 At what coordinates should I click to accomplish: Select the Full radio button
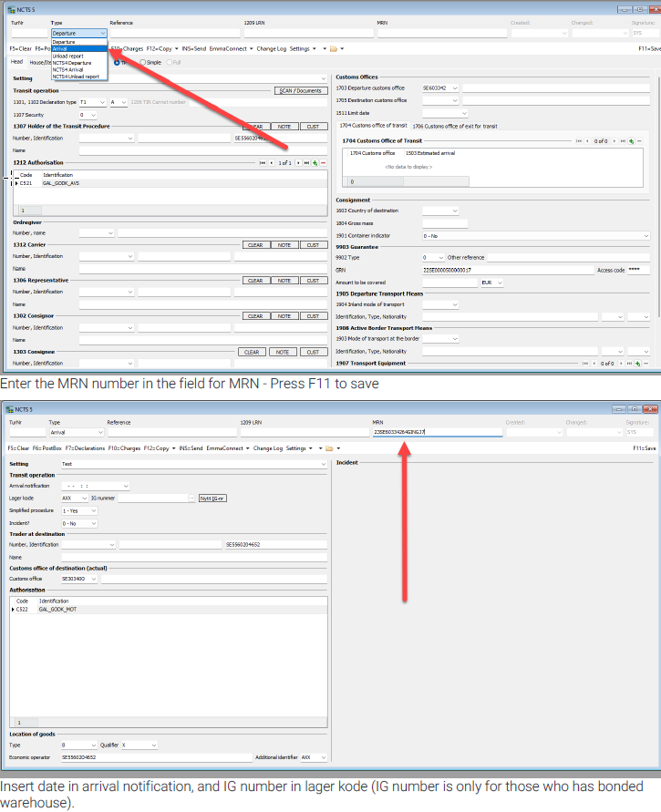click(x=166, y=62)
